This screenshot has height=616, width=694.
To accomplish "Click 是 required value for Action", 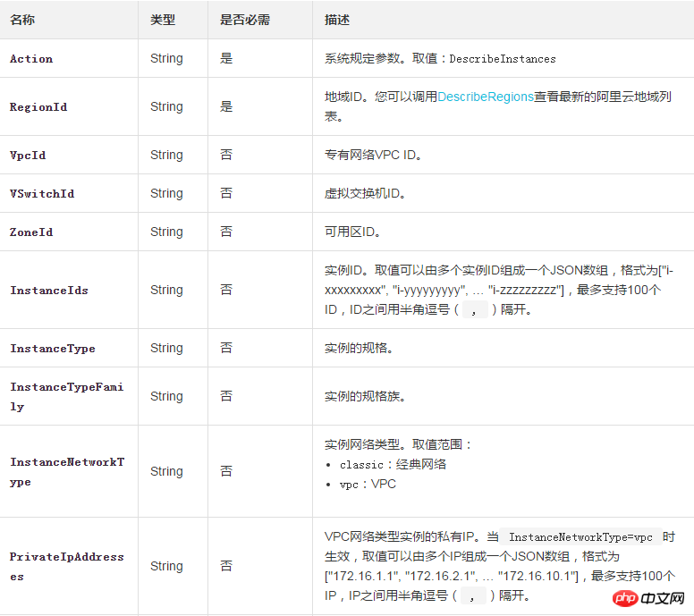I will coord(226,58).
